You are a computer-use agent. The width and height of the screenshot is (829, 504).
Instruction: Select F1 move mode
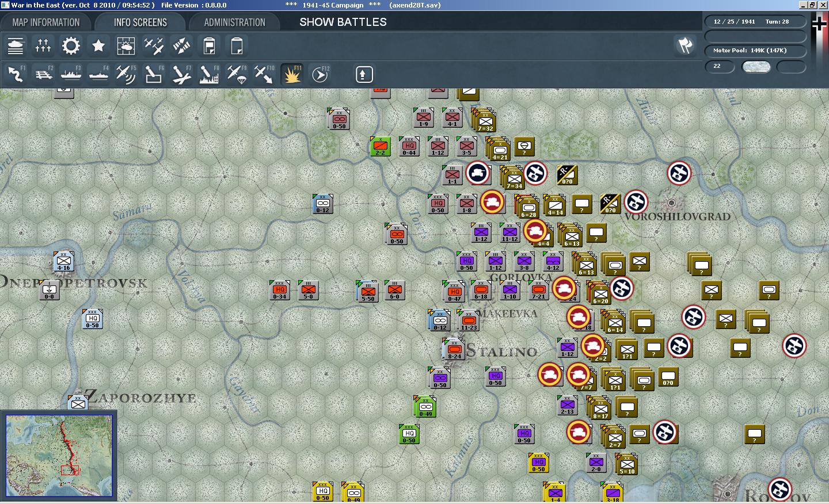click(x=16, y=74)
